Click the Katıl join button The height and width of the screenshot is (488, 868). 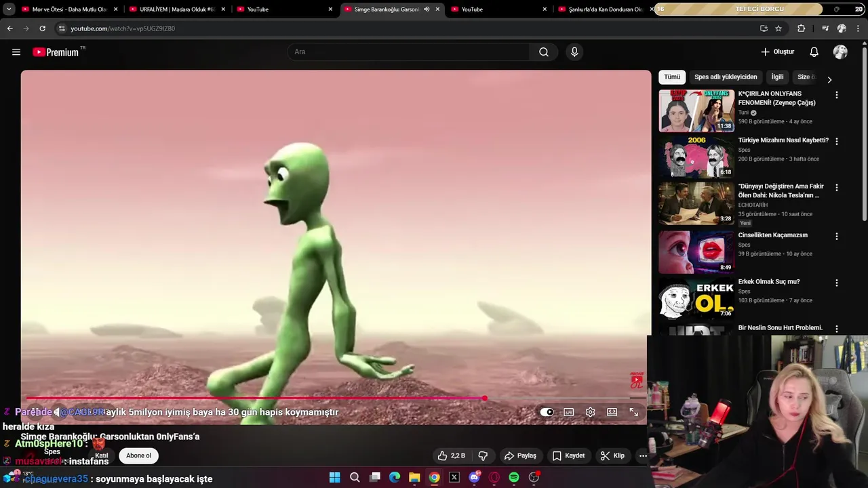101,455
